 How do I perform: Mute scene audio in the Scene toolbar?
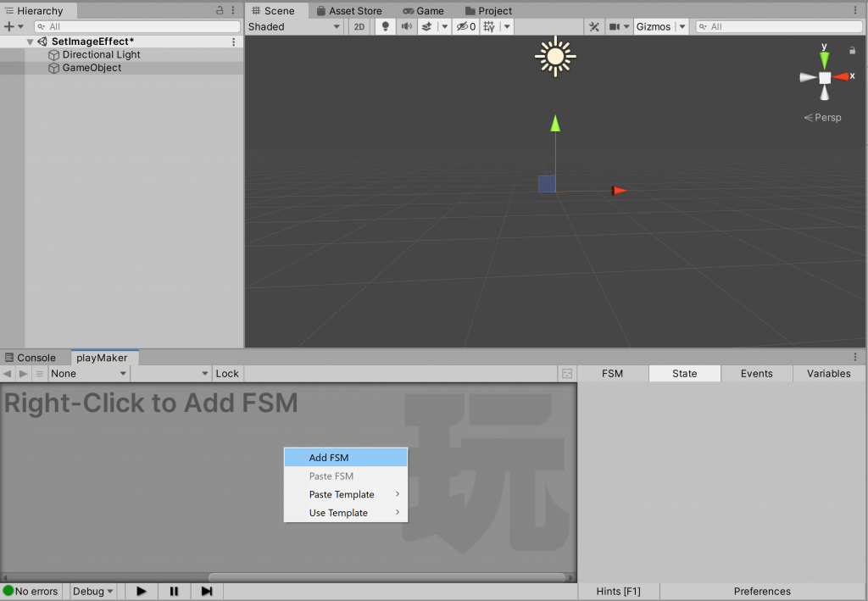[x=406, y=26]
